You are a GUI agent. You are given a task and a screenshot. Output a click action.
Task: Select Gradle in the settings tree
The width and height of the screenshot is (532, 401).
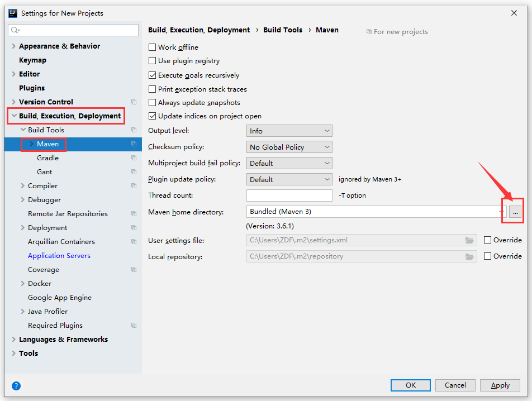[47, 158]
